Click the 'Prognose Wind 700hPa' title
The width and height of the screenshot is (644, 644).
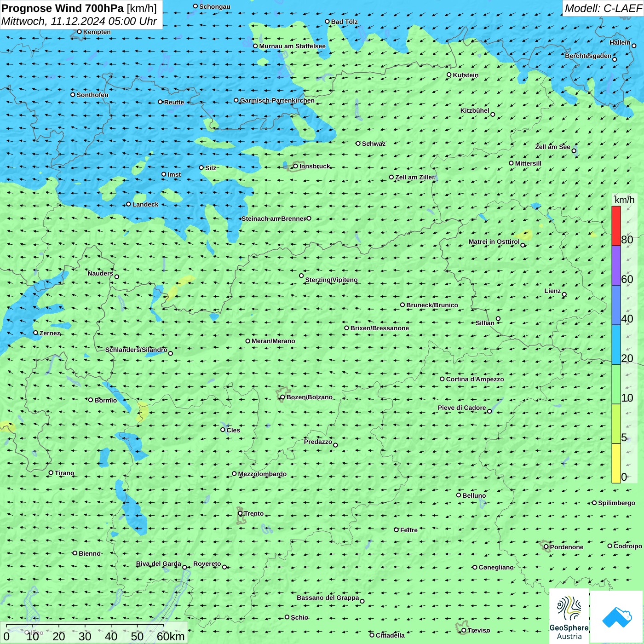[63, 8]
